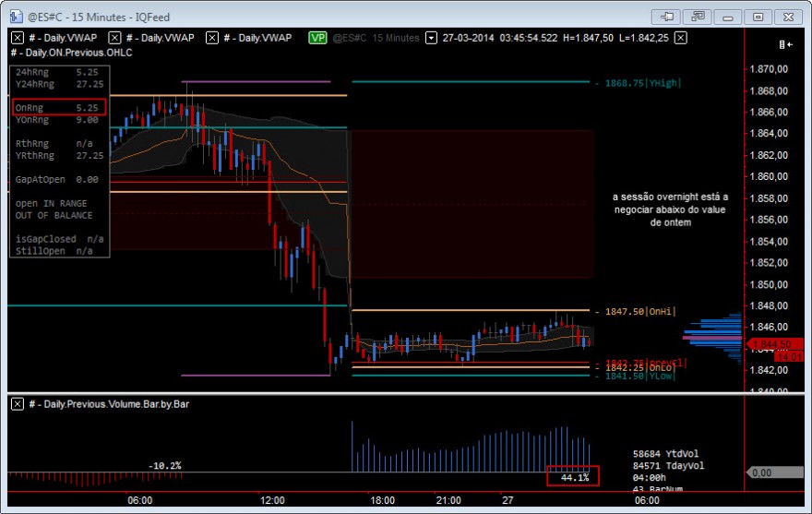
Task: Click the 'open IN RANGE' status text
Action: point(51,203)
